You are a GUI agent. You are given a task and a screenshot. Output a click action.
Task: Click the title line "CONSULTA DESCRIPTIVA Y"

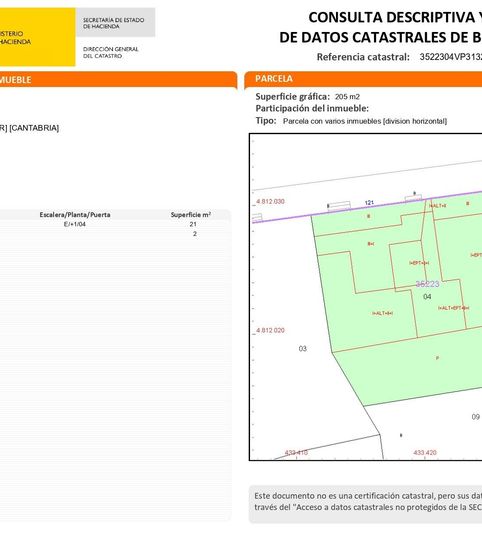tap(395, 17)
